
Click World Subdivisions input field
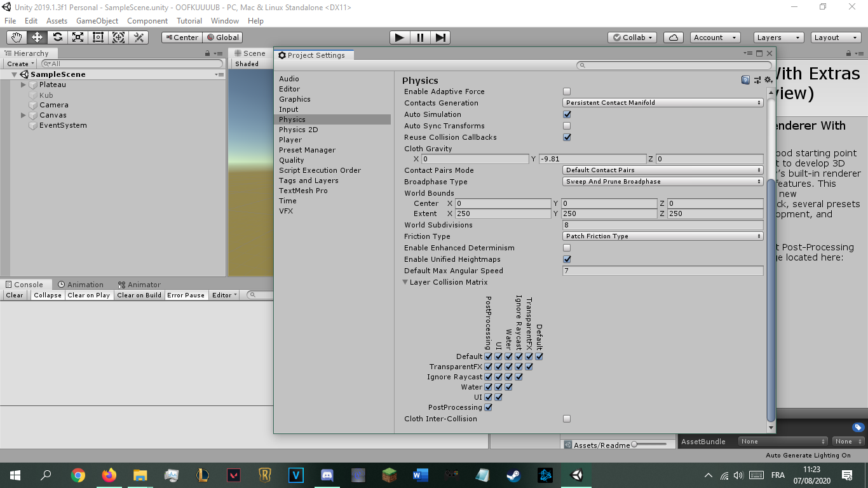[x=663, y=225]
